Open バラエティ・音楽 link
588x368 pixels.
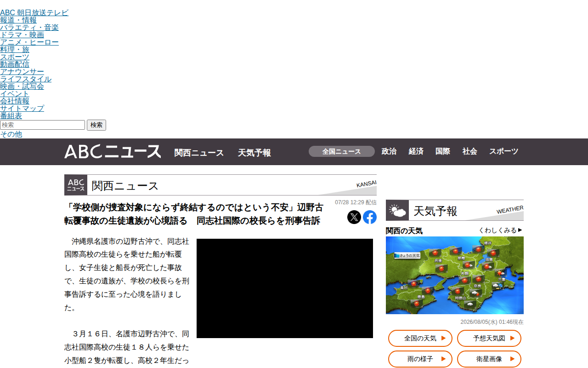coord(29,28)
